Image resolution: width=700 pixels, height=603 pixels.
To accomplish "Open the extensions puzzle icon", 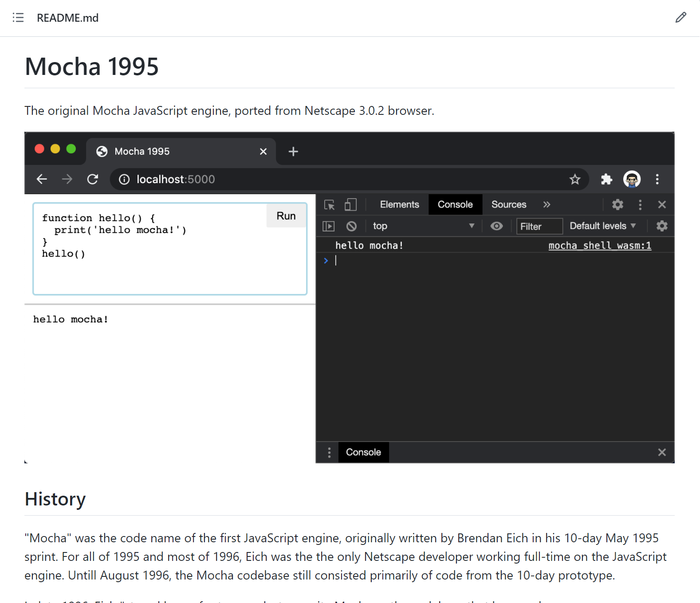I will tap(606, 179).
